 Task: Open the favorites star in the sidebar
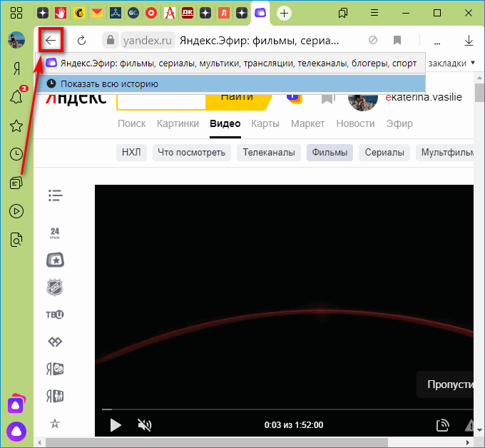(16, 126)
